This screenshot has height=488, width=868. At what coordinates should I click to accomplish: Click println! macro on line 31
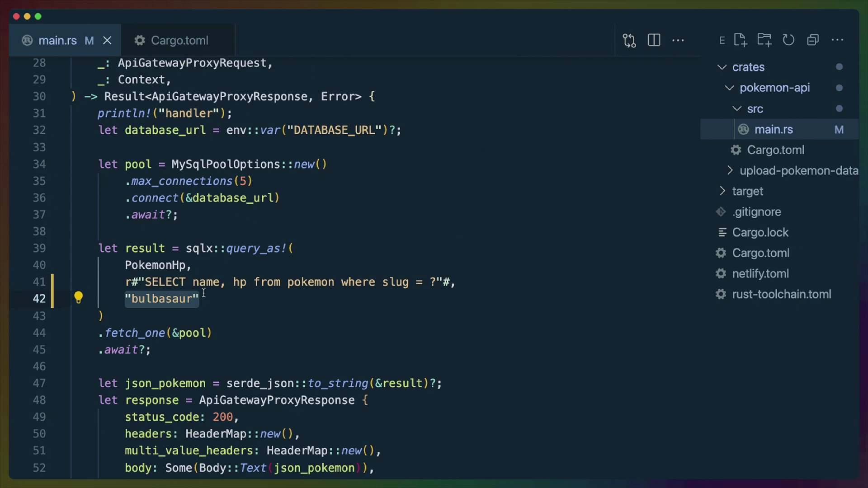pyautogui.click(x=124, y=113)
